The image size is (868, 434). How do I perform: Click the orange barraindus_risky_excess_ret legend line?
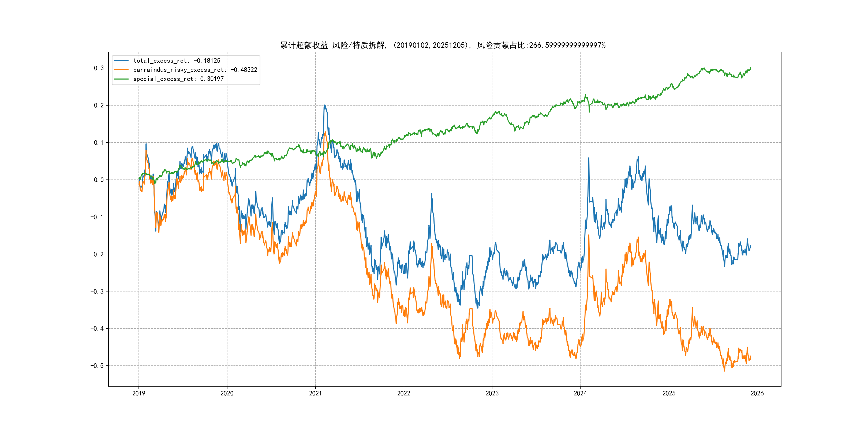(x=121, y=70)
